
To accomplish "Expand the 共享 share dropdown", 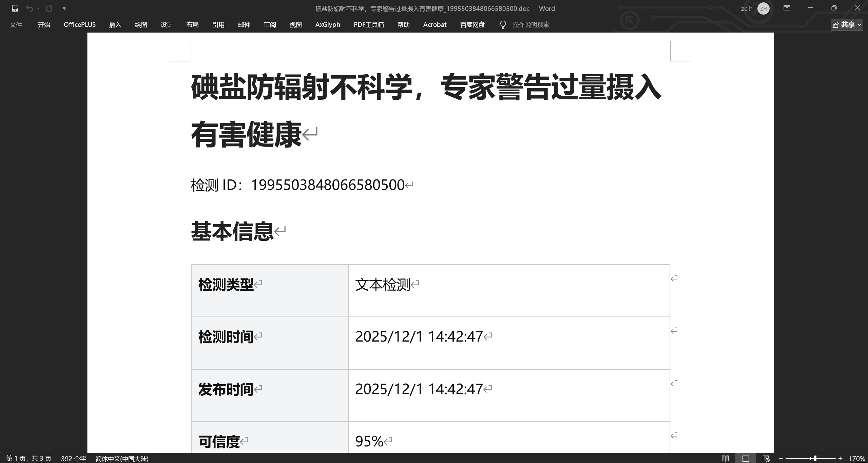I will tap(860, 25).
